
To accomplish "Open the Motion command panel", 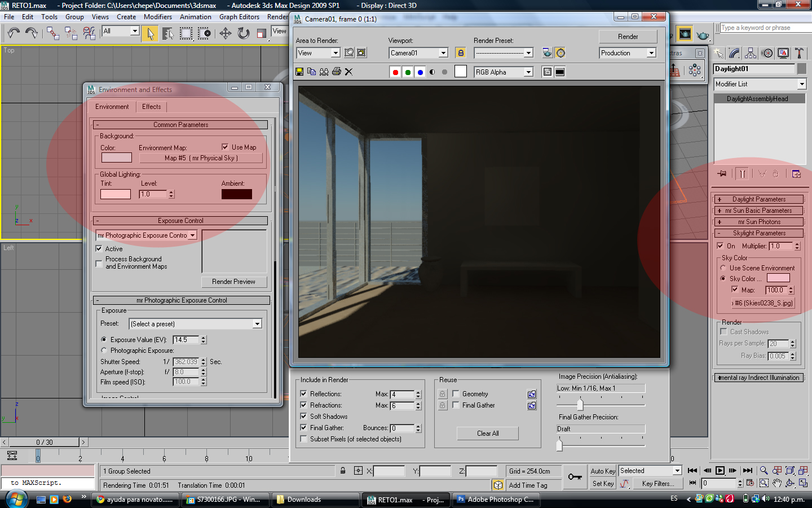I will [767, 53].
